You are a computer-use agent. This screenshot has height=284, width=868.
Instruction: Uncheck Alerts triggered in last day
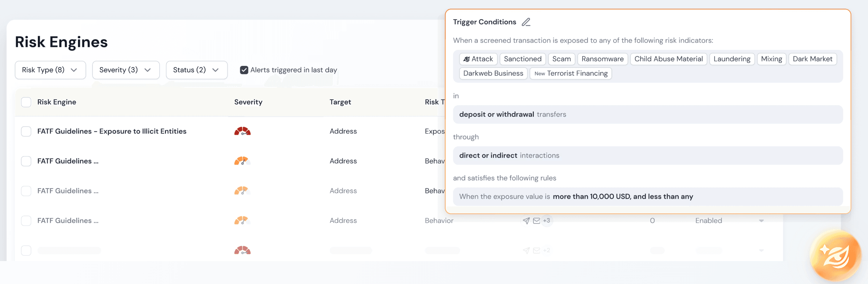[244, 70]
